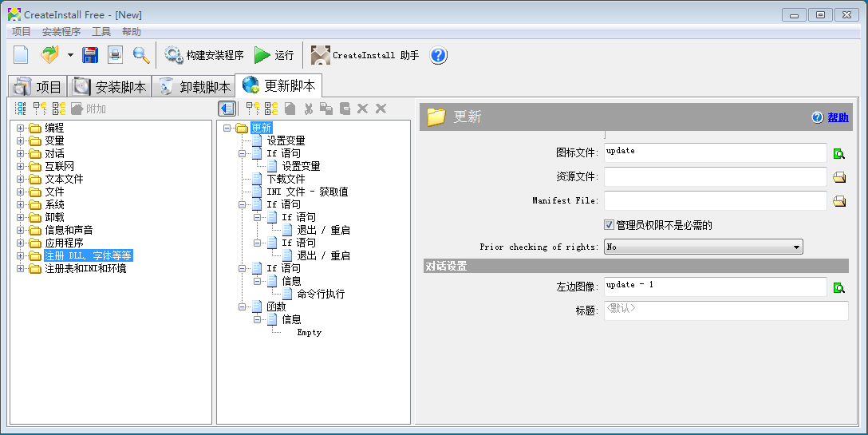Switch to the 安装脚本 tab
This screenshot has width=868, height=435.
110,87
